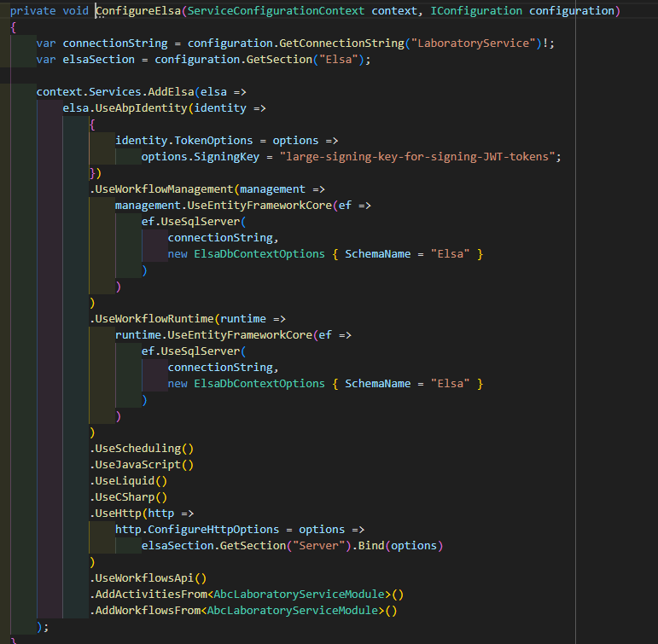Image resolution: width=658 pixels, height=644 pixels.
Task: Click the IConfiguration type in signature
Action: [475, 11]
